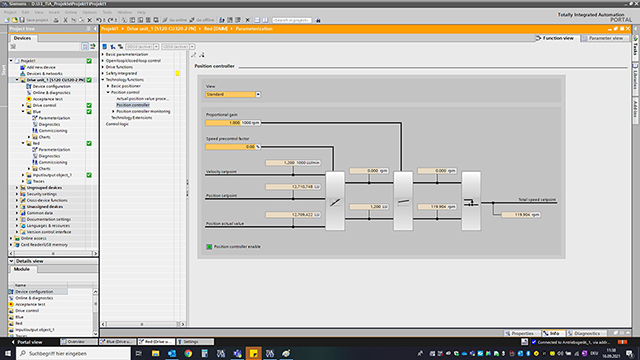
Task: Click the Proportional gain value field
Action: [x=223, y=122]
